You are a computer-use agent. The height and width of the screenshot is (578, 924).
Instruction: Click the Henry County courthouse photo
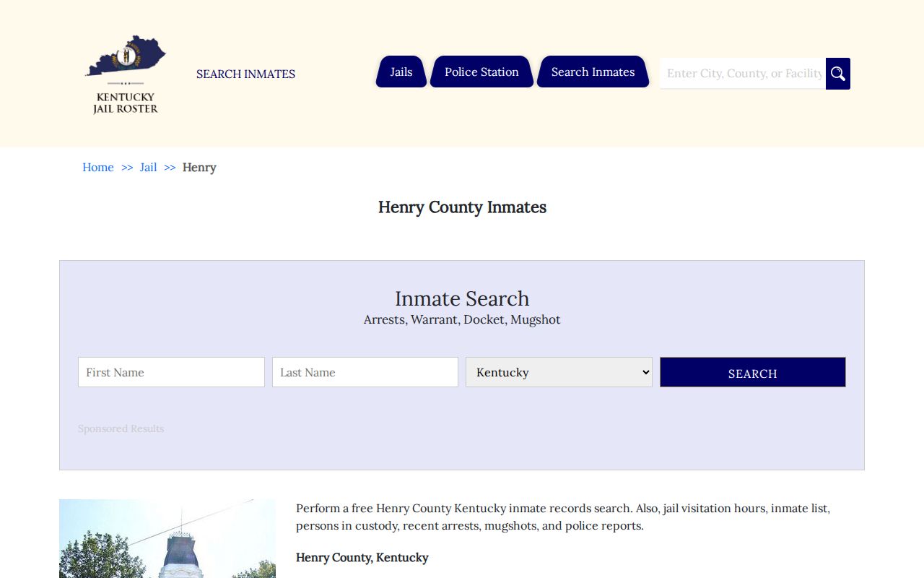coord(167,538)
